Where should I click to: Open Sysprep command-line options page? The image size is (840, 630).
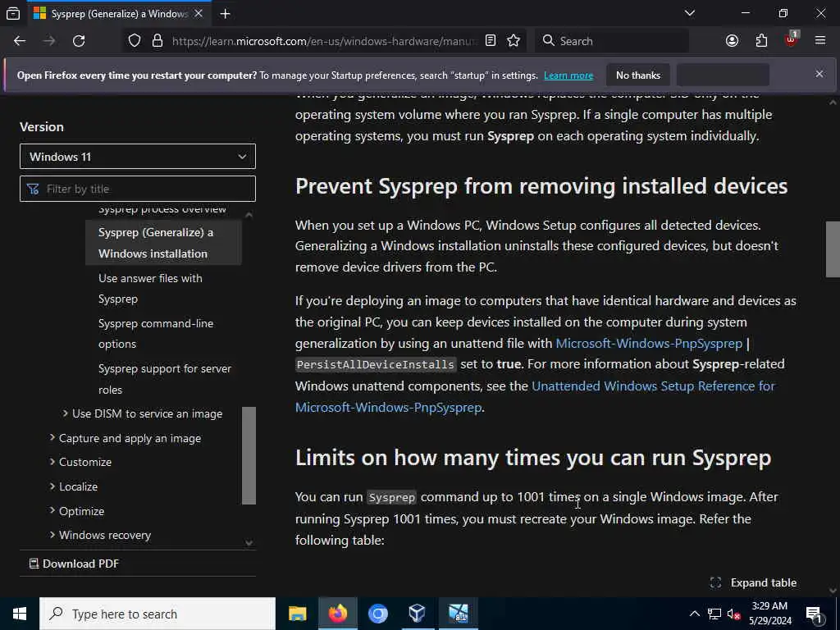(156, 333)
